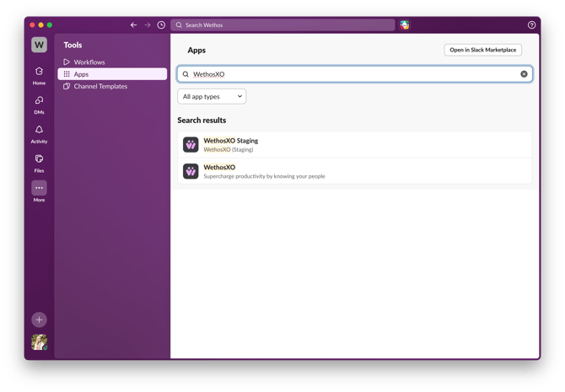Open the history clock icon
This screenshot has width=565, height=392.
tap(161, 25)
